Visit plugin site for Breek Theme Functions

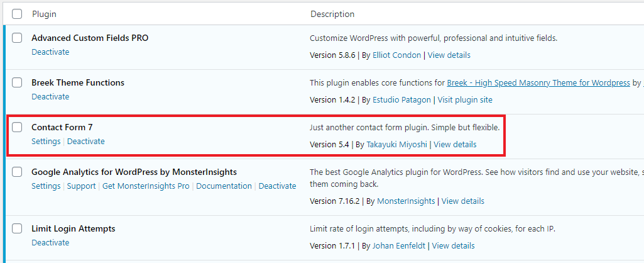[465, 99]
